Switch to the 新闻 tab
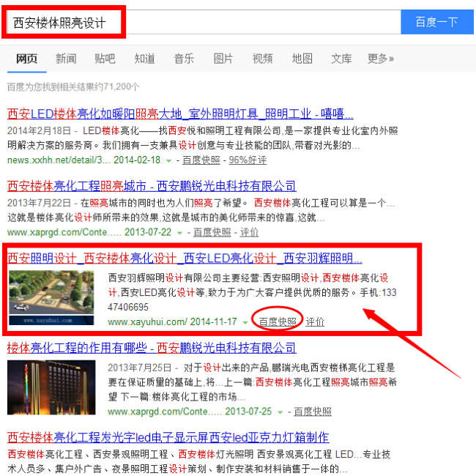The width and height of the screenshot is (476, 476). coord(66,59)
